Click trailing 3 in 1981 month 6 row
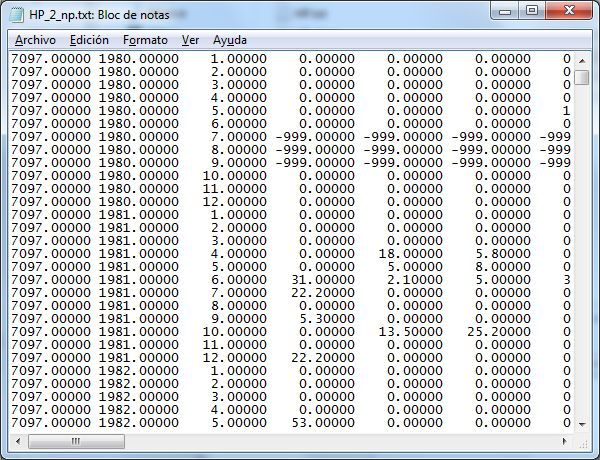600x460 pixels. pos(567,279)
